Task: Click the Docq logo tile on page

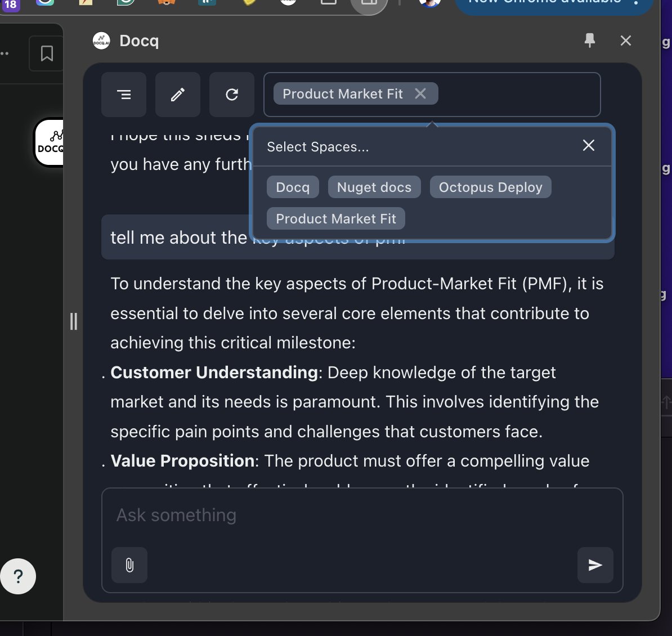Action: 49,142
